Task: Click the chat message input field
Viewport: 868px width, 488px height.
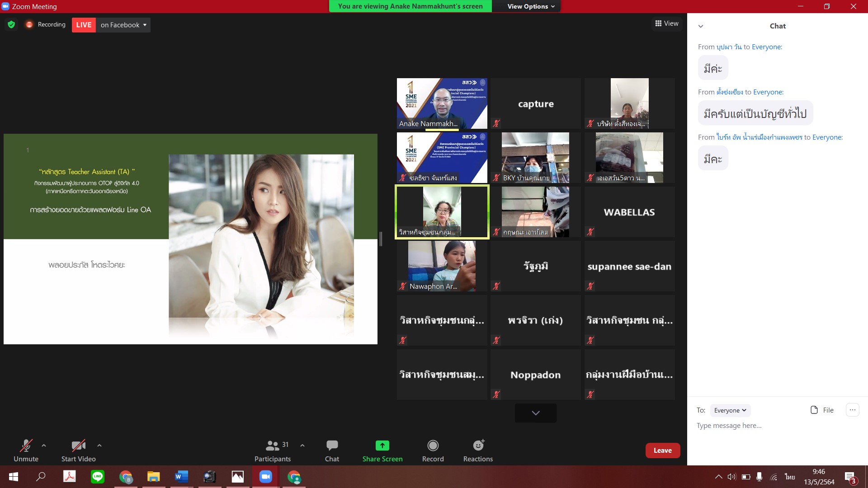Action: (x=769, y=426)
